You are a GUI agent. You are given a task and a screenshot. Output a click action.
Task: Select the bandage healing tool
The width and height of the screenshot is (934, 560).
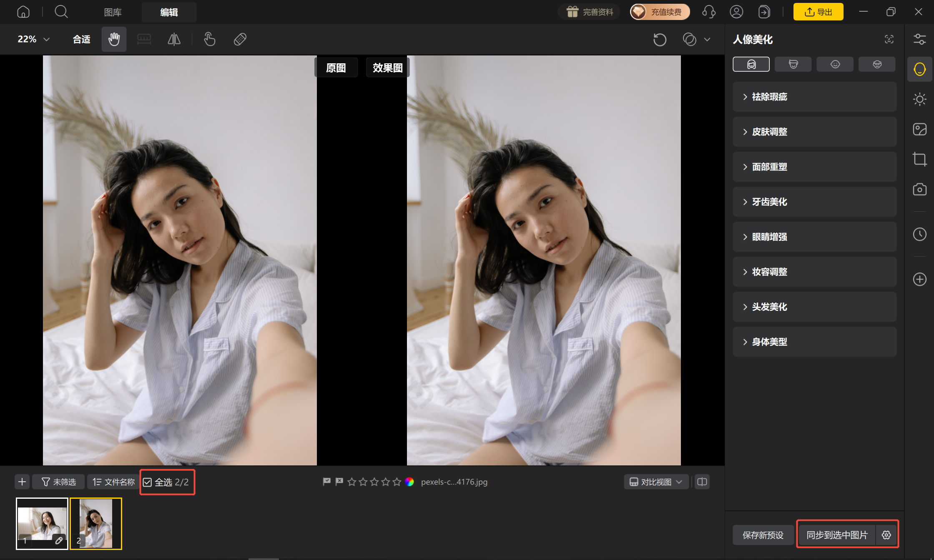pyautogui.click(x=240, y=39)
